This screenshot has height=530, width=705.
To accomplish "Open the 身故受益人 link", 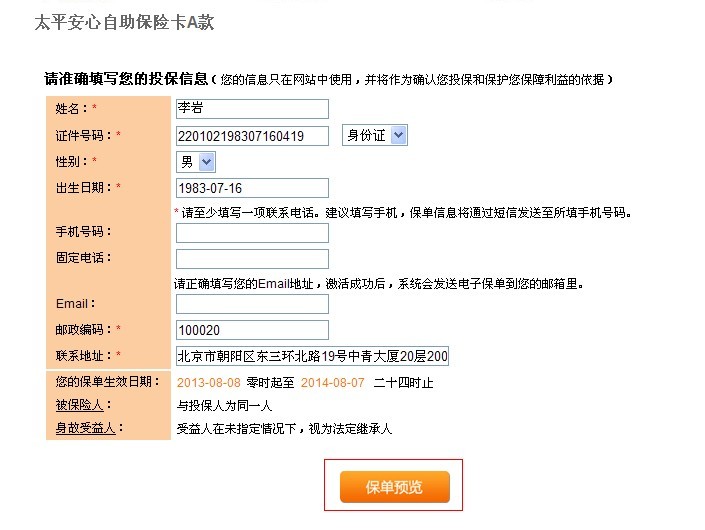I will coord(85,428).
